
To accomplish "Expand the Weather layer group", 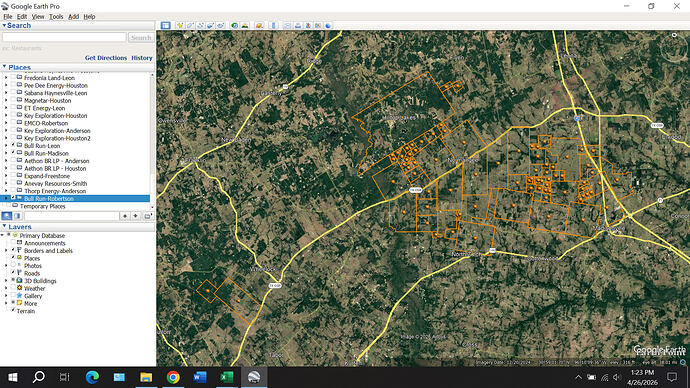I will point(6,288).
